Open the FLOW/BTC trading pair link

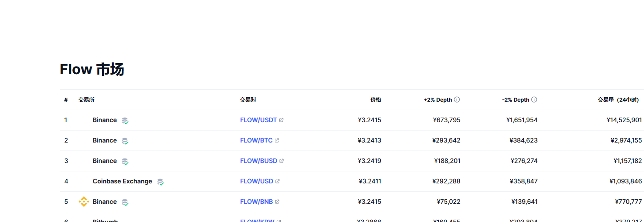(256, 140)
